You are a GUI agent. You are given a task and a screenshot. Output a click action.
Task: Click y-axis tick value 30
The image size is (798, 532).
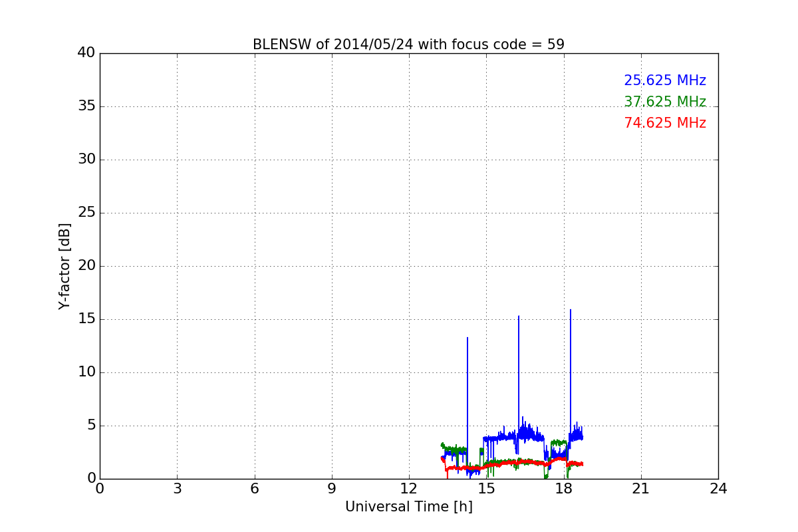click(x=86, y=160)
